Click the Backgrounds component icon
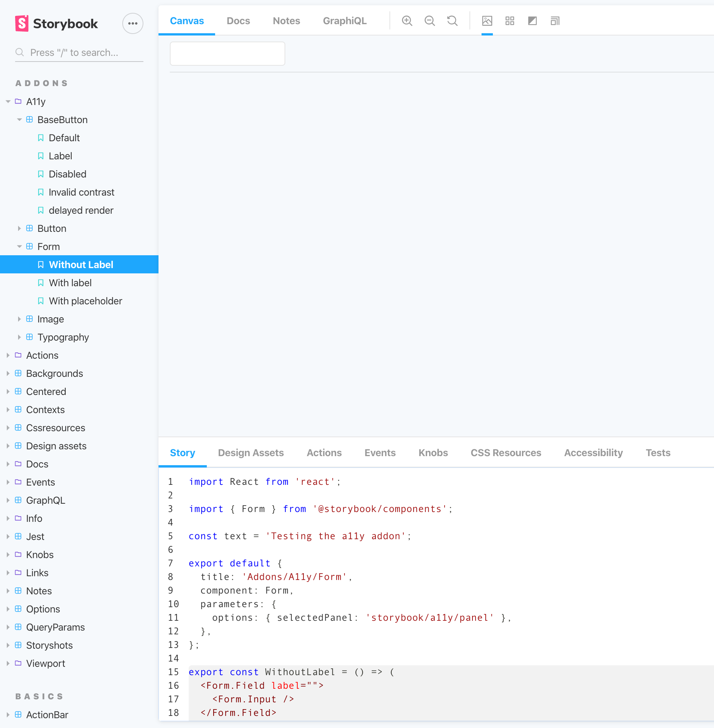Viewport: 714px width, 728px height. 18,373
